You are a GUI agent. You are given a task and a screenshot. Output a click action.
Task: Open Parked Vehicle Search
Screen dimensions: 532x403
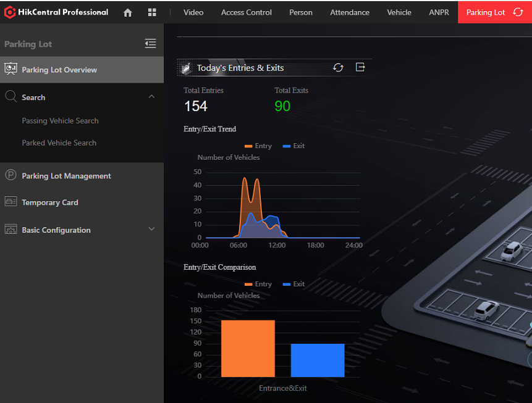click(x=59, y=143)
